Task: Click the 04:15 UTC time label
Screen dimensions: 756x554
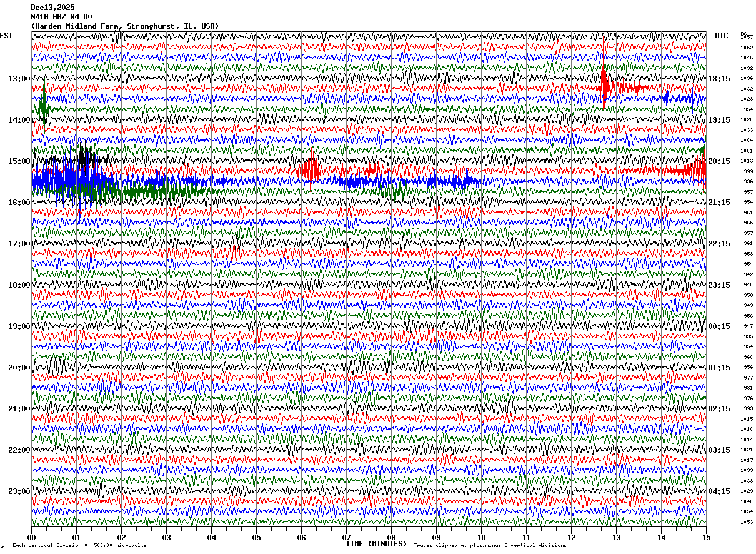Action: click(x=719, y=491)
